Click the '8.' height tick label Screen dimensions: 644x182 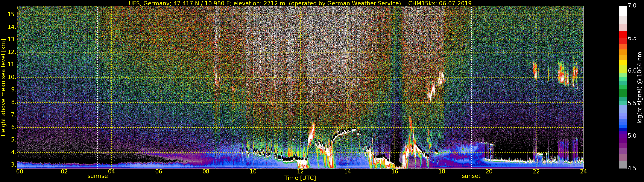14,102
